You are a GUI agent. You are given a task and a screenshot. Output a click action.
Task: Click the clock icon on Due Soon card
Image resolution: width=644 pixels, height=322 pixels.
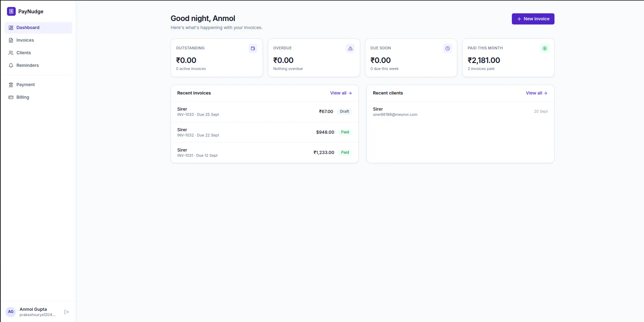click(447, 48)
